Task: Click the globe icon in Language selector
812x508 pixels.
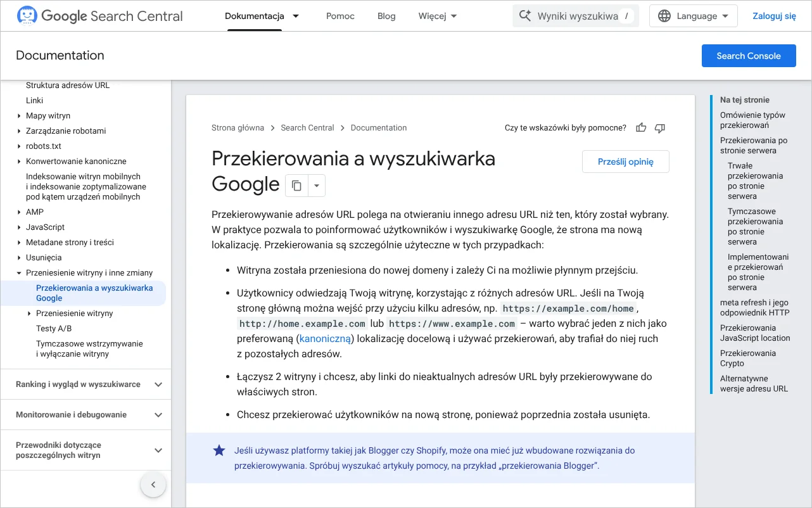Action: pos(664,16)
